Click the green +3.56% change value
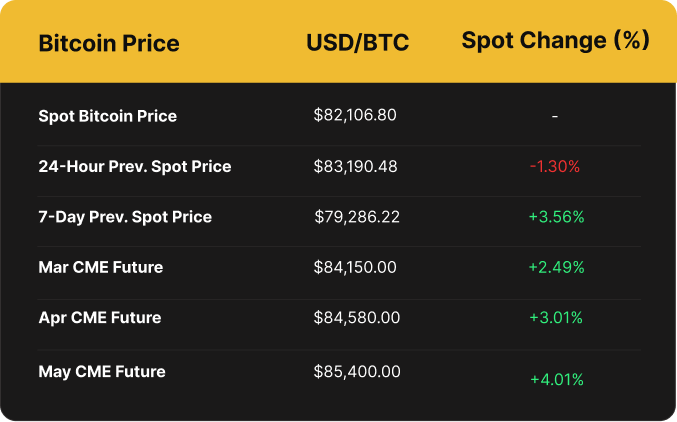Viewport: 677px width, 422px height. click(555, 217)
